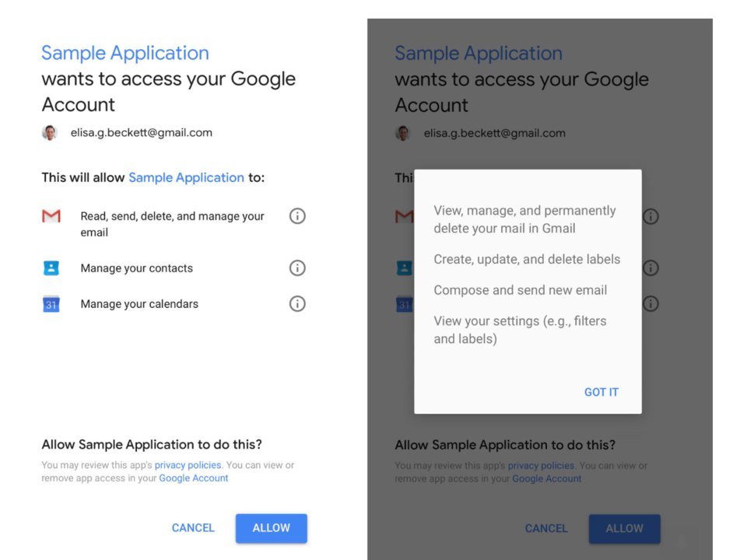
Task: Open the dimmed privacy policies link
Action: (541, 466)
